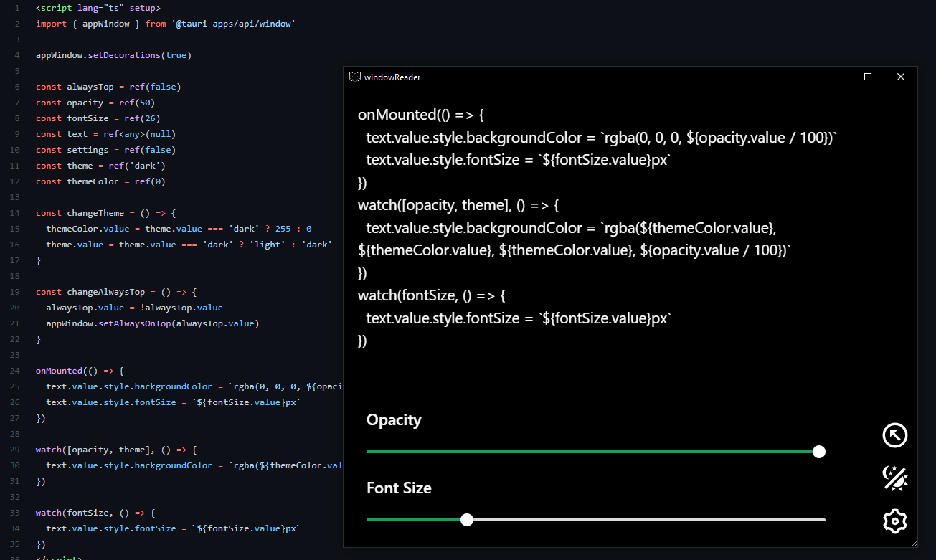Click the Opacity slider handle

click(818, 451)
